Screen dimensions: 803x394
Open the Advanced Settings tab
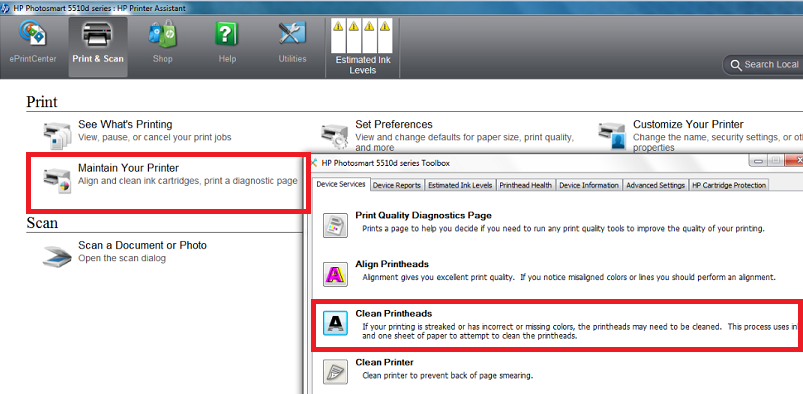pos(656,185)
